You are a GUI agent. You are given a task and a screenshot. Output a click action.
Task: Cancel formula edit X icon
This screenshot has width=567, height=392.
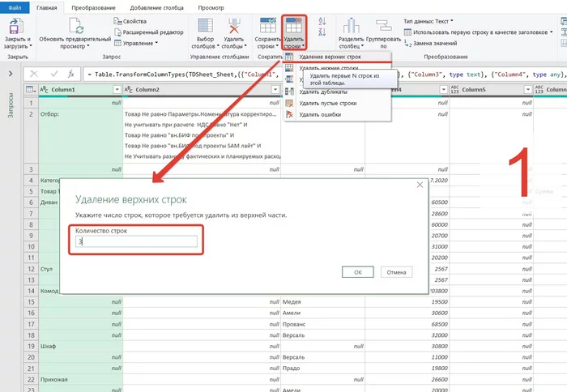tap(34, 75)
